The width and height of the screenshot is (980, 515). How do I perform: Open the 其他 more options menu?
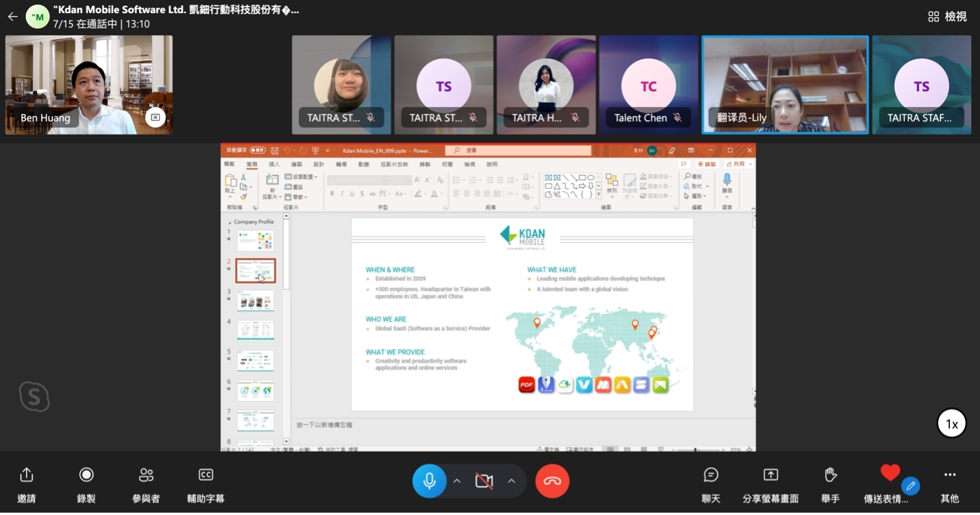click(950, 484)
